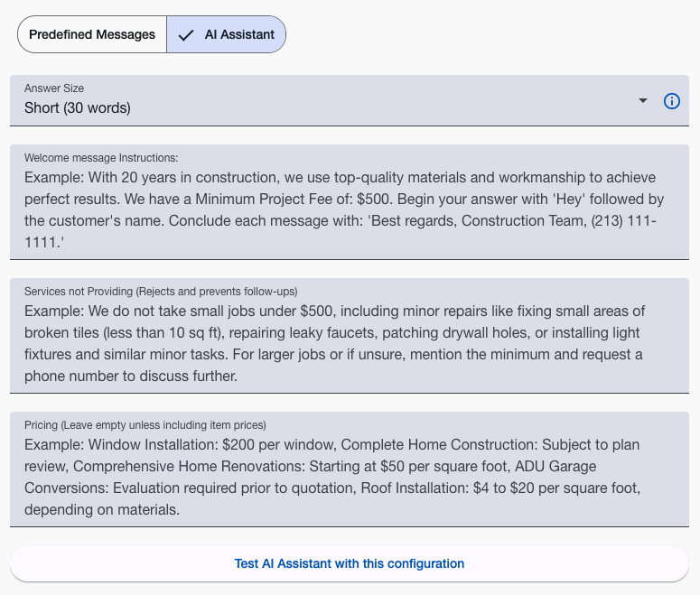Switch to Predefined Messages mode
The height and width of the screenshot is (595, 700).
coord(92,35)
